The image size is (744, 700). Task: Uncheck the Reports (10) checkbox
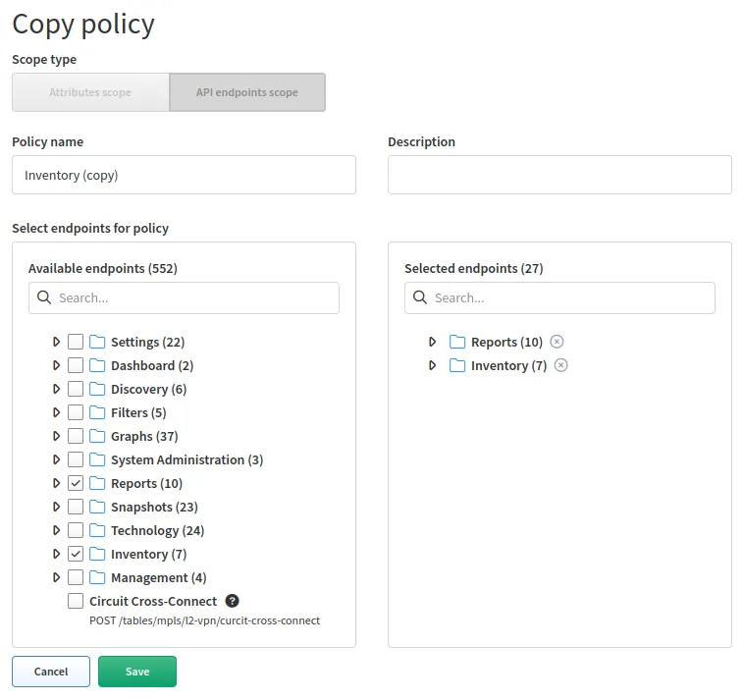tap(76, 483)
